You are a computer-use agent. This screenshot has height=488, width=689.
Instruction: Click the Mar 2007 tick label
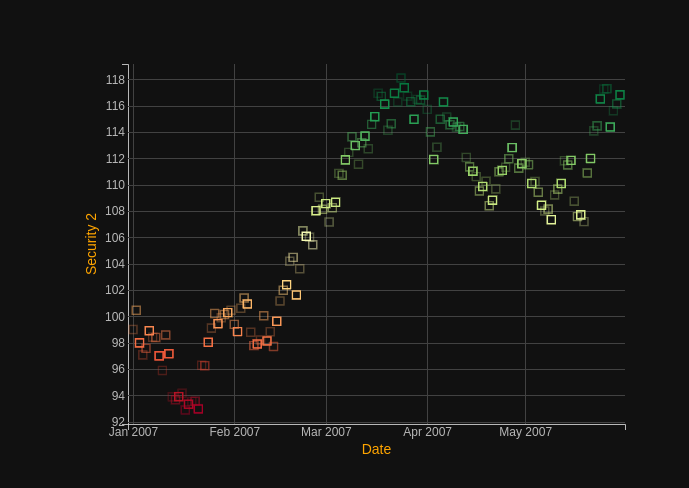[326, 432]
